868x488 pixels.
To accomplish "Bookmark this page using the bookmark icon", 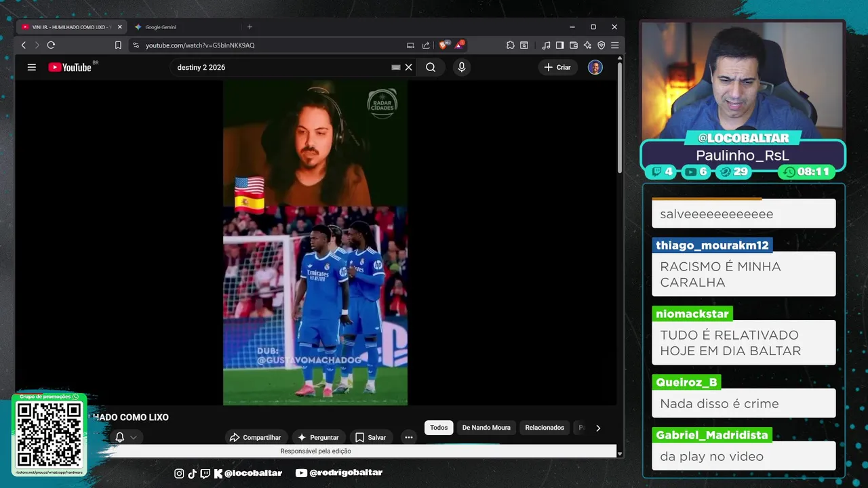I will point(118,45).
